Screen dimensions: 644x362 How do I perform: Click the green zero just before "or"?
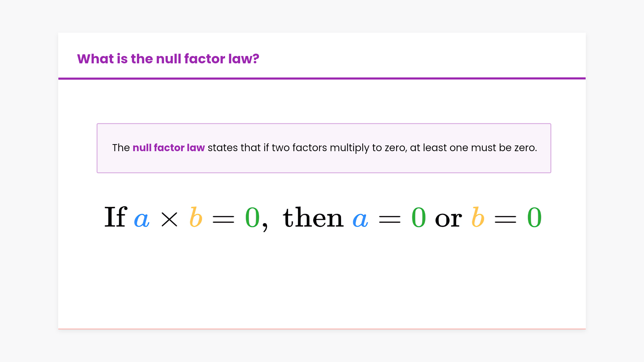(x=419, y=218)
